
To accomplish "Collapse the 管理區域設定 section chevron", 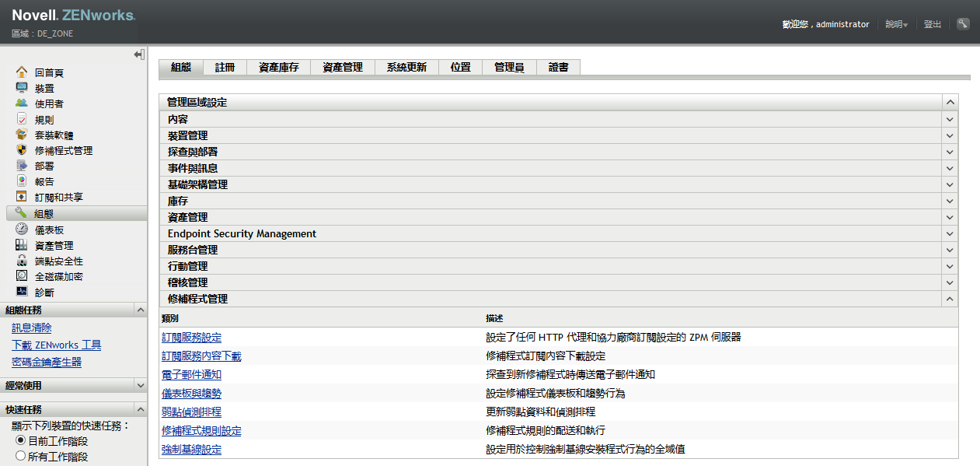I will pyautogui.click(x=950, y=102).
